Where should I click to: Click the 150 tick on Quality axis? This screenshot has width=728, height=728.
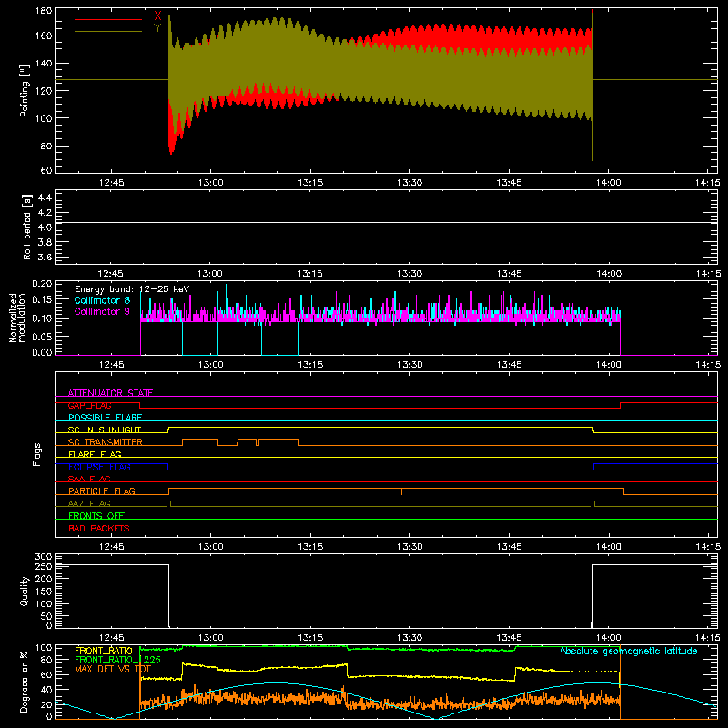[44, 591]
